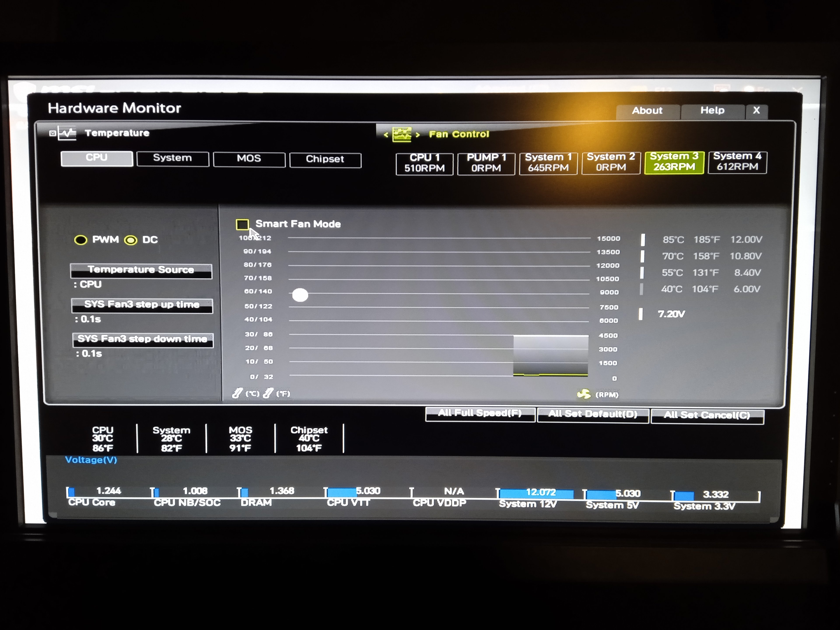Click the Temperature graph icon
Viewport: 840px width, 630px height.
(x=67, y=133)
